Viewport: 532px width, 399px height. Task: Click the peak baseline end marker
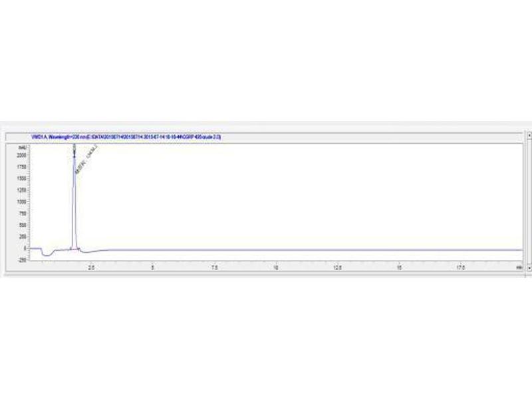coord(79,249)
